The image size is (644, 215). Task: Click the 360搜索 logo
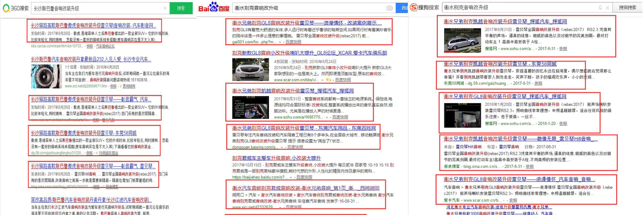15,9
